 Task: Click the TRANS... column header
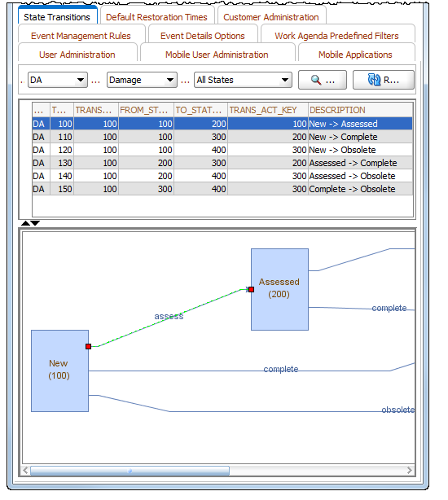(x=96, y=110)
